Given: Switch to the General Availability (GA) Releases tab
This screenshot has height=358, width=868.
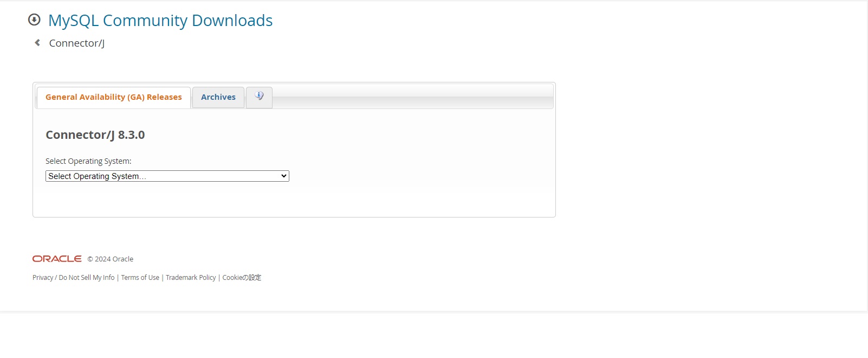Looking at the screenshot, I should [x=114, y=97].
